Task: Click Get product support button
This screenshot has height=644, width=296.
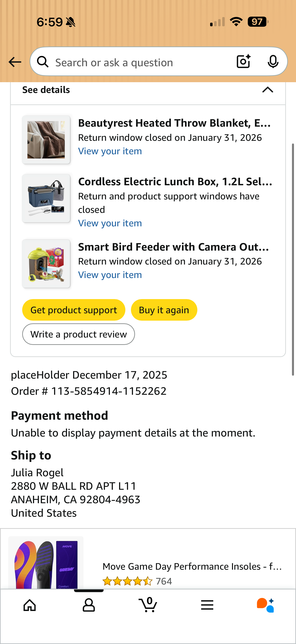Action: click(x=74, y=310)
